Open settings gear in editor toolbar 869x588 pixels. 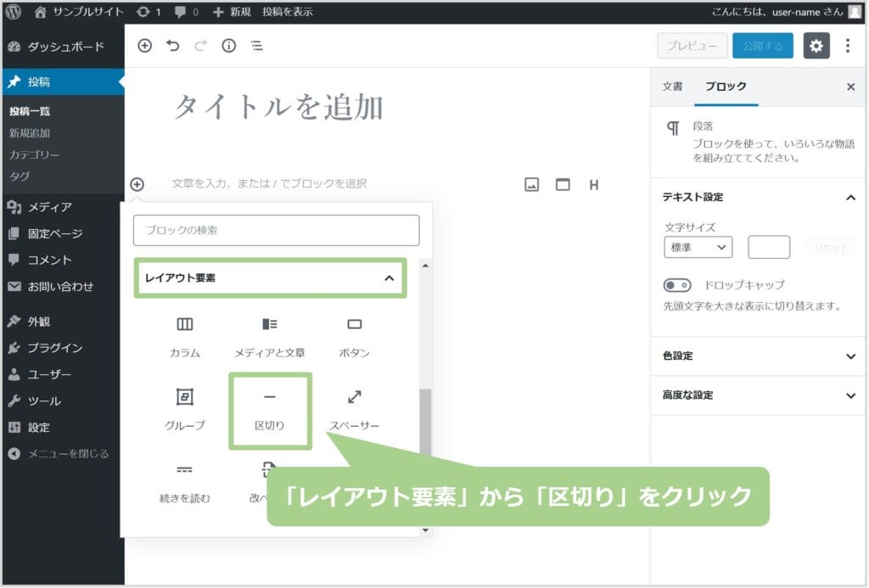point(816,46)
